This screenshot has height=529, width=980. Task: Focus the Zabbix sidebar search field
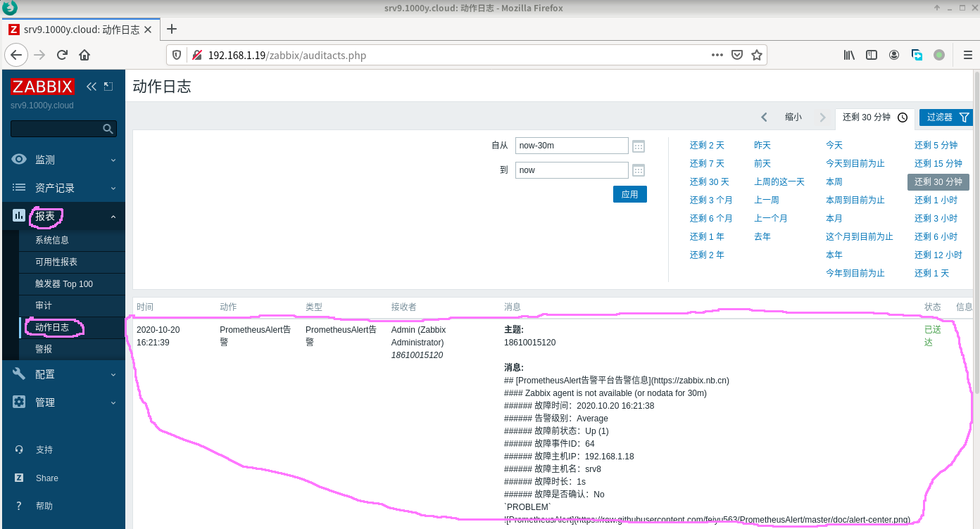(x=63, y=129)
